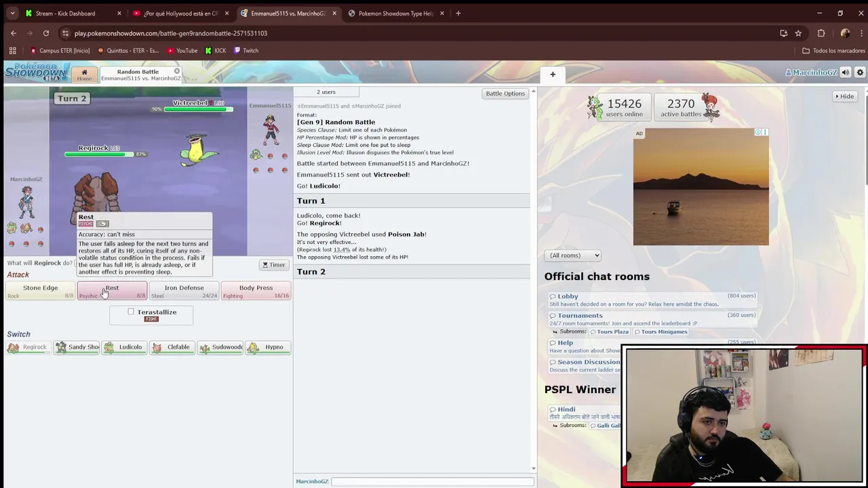Image resolution: width=868 pixels, height=488 pixels.
Task: Expand Todos los marcadores folder
Action: pos(833,51)
